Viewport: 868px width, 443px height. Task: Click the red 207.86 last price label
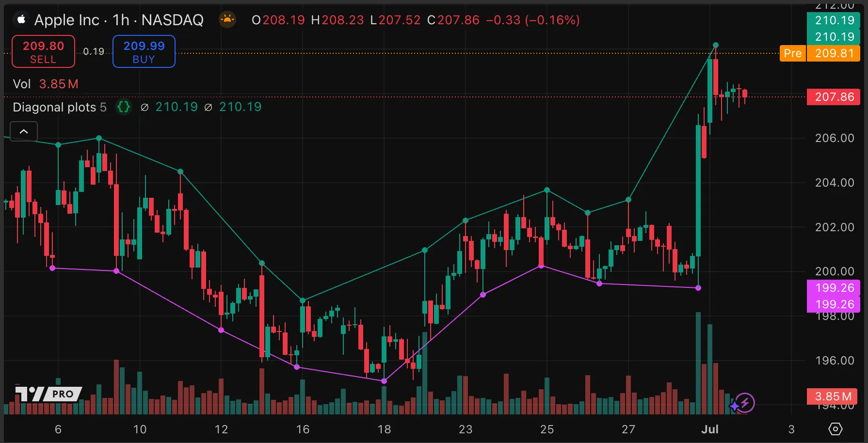tap(834, 97)
